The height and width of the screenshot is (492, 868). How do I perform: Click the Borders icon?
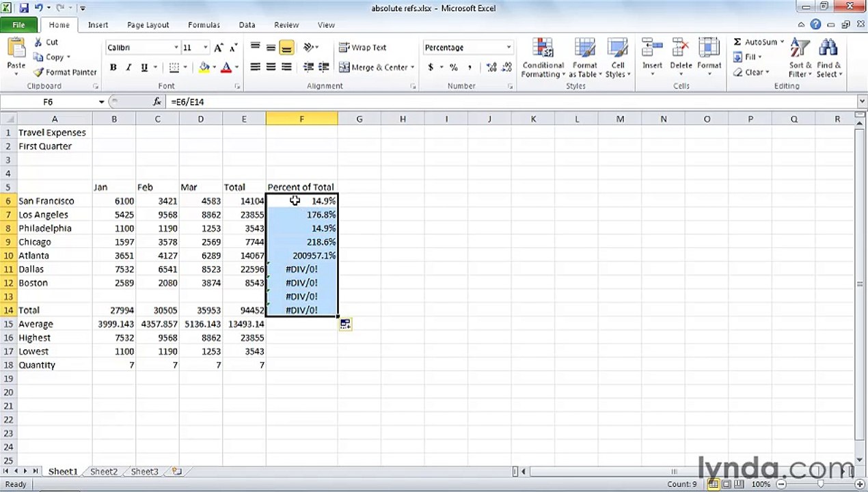coord(174,68)
